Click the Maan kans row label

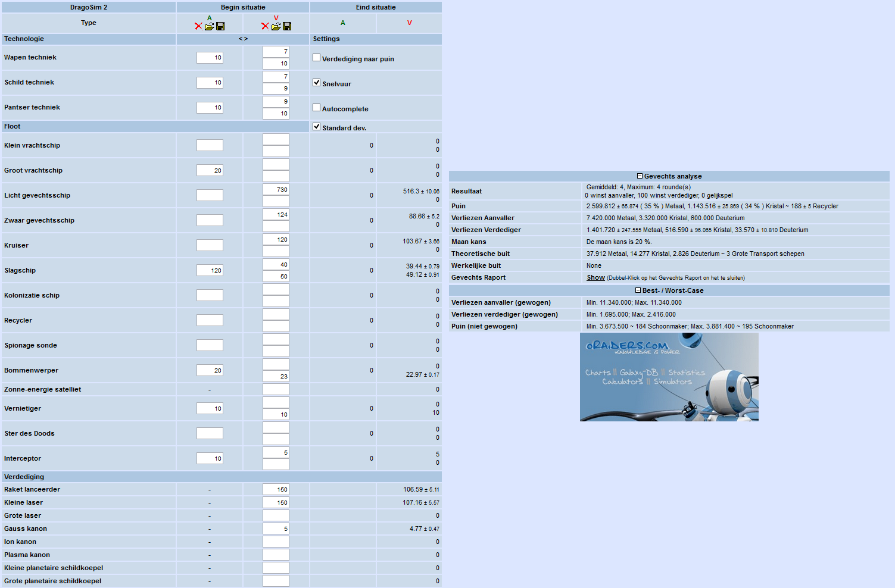pos(469,242)
